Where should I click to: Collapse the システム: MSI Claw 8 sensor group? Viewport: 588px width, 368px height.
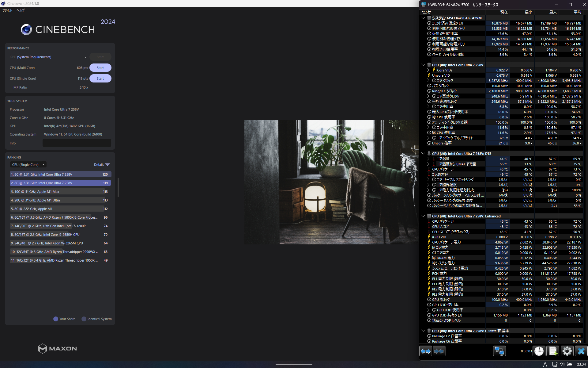423,18
